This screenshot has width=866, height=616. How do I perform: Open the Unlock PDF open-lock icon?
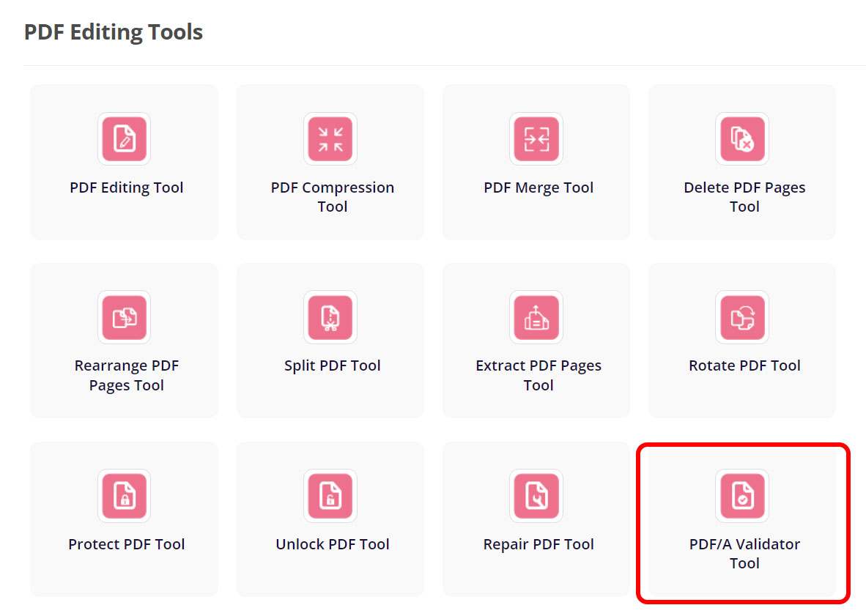(330, 496)
